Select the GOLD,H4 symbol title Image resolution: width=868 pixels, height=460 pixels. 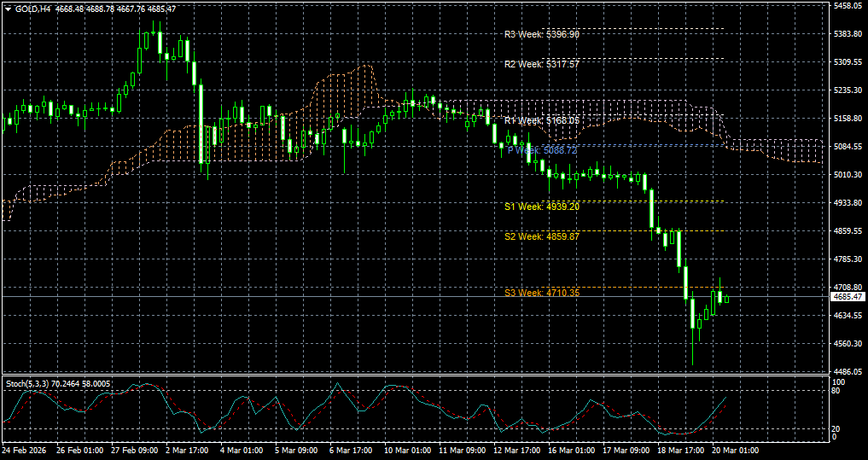click(x=31, y=9)
